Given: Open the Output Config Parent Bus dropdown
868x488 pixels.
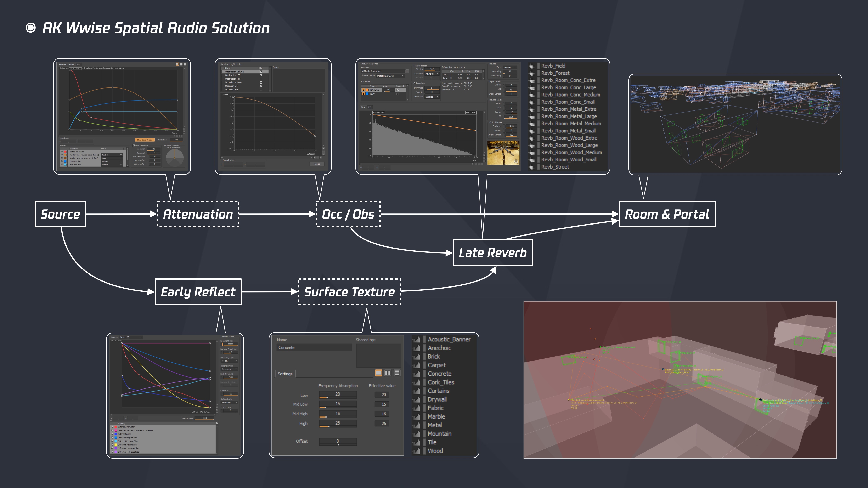Looking at the screenshot, I should coord(230,402).
